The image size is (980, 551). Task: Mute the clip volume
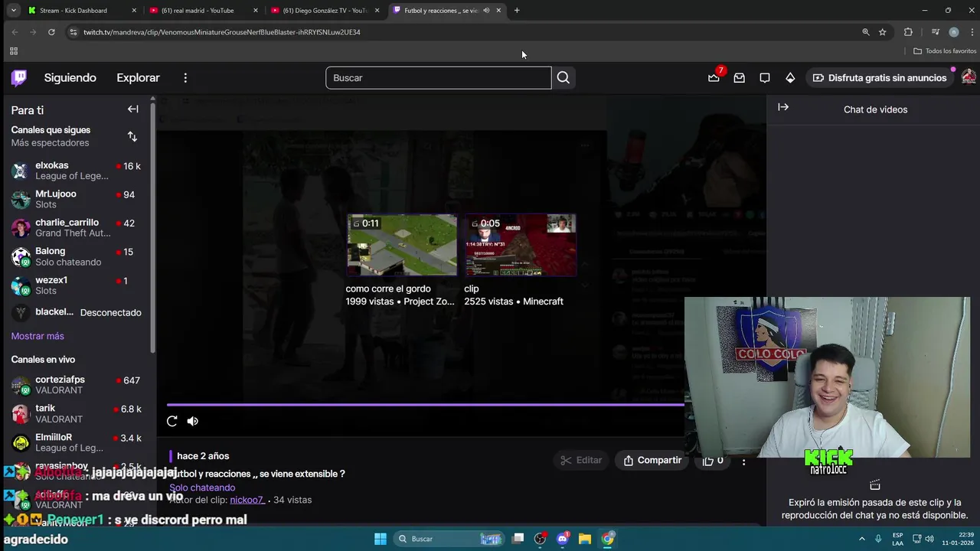point(193,421)
